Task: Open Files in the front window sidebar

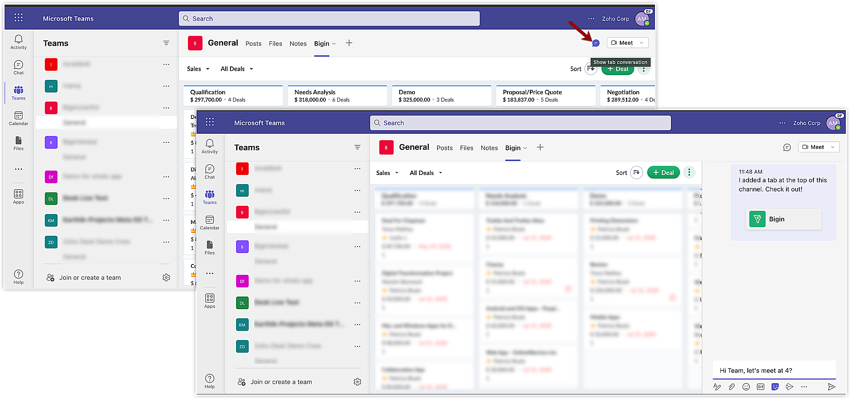Action: coord(210,247)
